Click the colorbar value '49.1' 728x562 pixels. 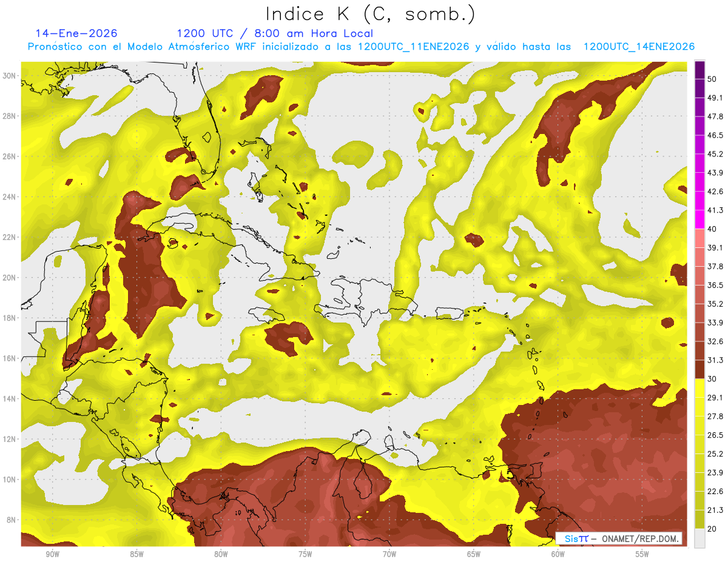click(x=715, y=98)
